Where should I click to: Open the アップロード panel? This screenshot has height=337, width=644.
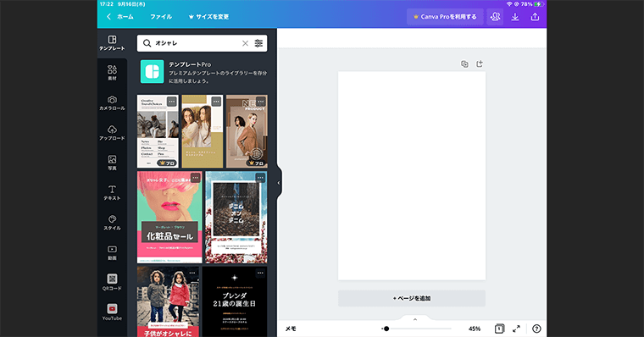tap(112, 133)
